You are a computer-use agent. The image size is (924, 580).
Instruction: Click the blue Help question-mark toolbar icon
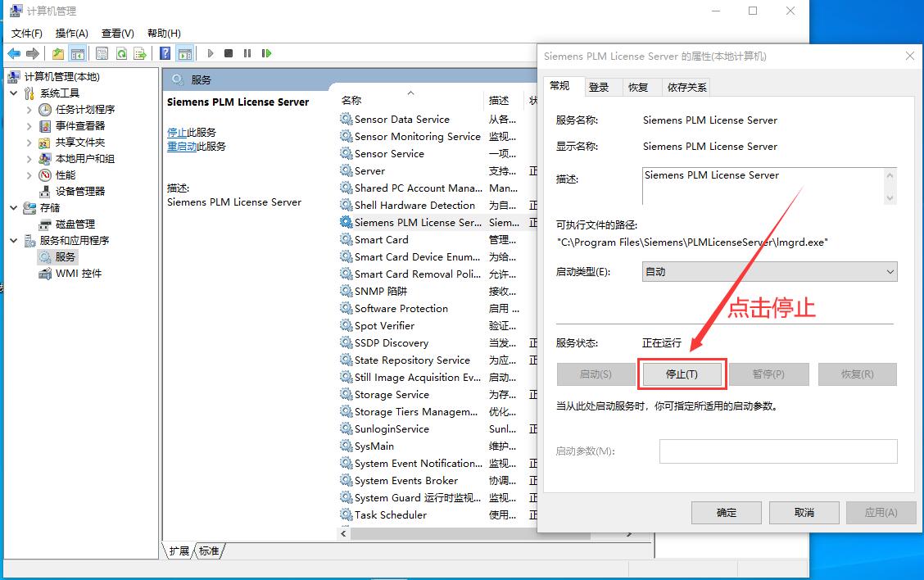point(165,53)
